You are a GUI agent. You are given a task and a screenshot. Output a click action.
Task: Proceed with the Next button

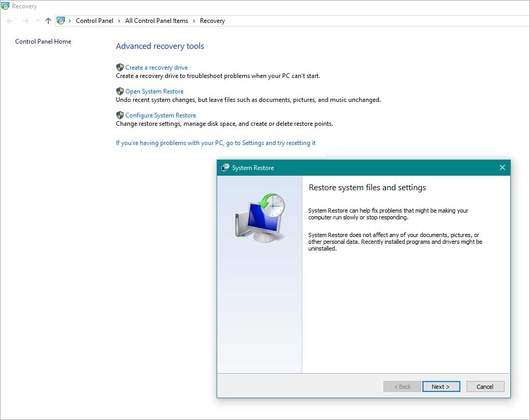(x=441, y=387)
